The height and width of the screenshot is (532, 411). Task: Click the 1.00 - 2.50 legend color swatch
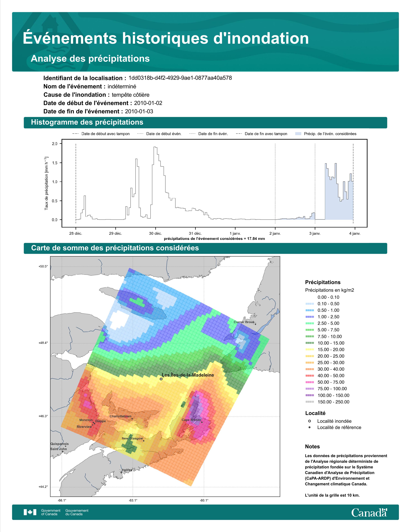[309, 317]
